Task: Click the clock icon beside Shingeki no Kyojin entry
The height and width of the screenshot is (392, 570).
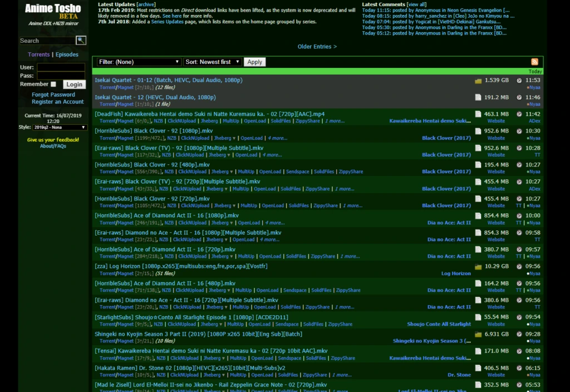Action: click(520, 334)
